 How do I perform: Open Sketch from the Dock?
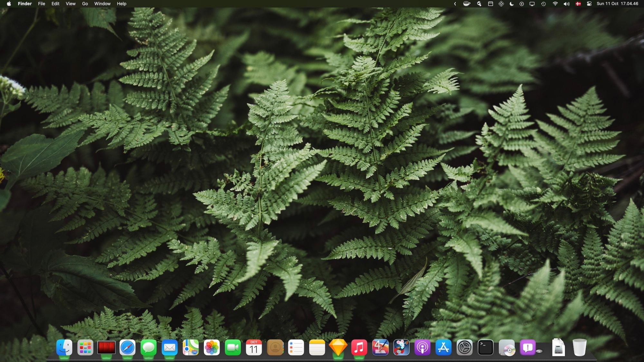338,348
